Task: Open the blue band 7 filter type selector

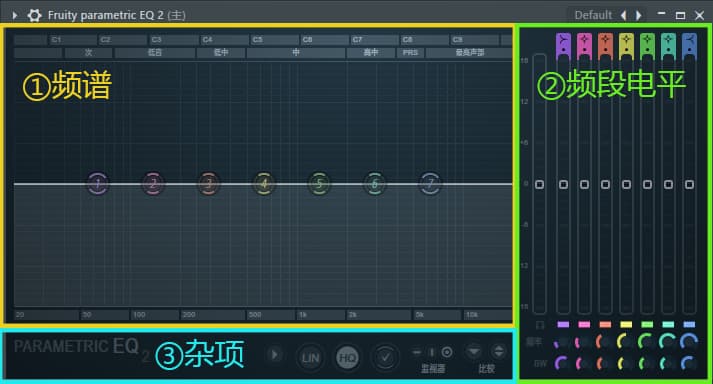Action: [x=689, y=45]
